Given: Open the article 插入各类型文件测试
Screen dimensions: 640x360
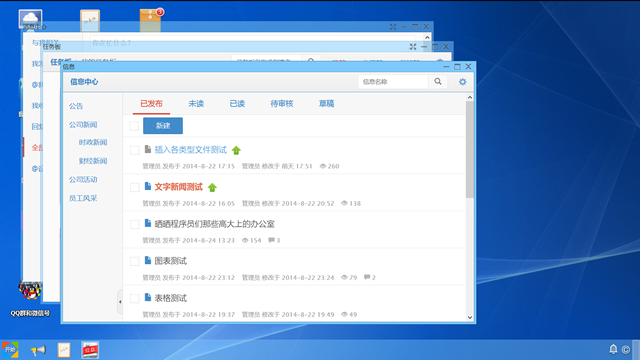Looking at the screenshot, I should pyautogui.click(x=191, y=150).
